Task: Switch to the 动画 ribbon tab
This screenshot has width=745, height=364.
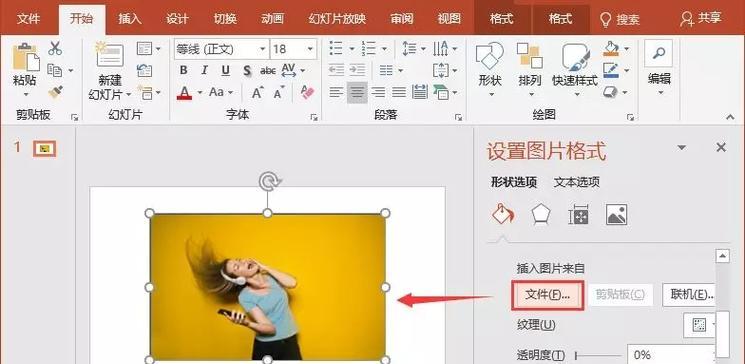Action: [272, 19]
